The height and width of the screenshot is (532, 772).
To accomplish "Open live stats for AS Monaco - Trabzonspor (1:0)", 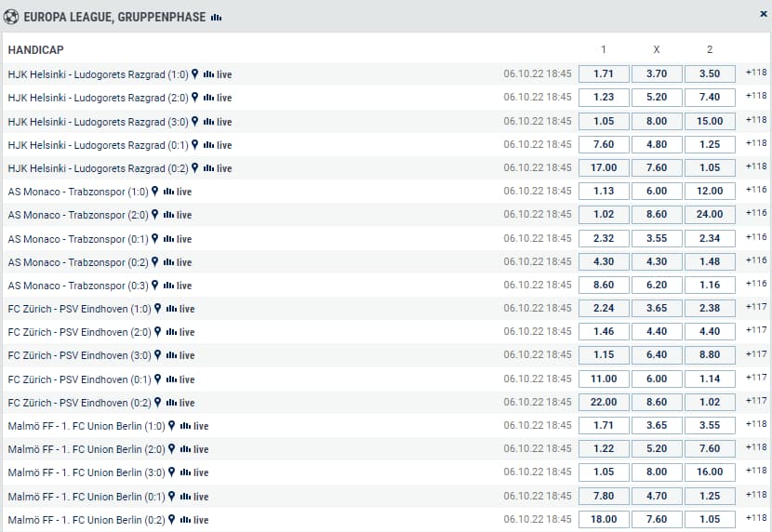I will click(177, 192).
